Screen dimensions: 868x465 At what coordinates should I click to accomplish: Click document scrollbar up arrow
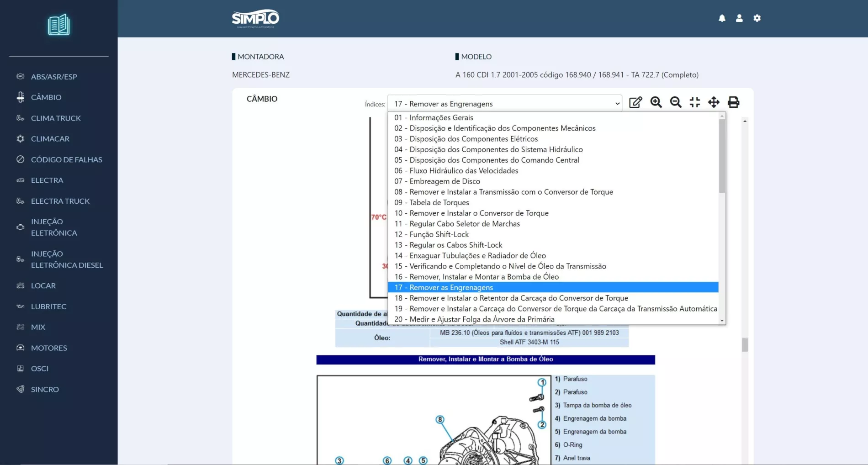[745, 121]
